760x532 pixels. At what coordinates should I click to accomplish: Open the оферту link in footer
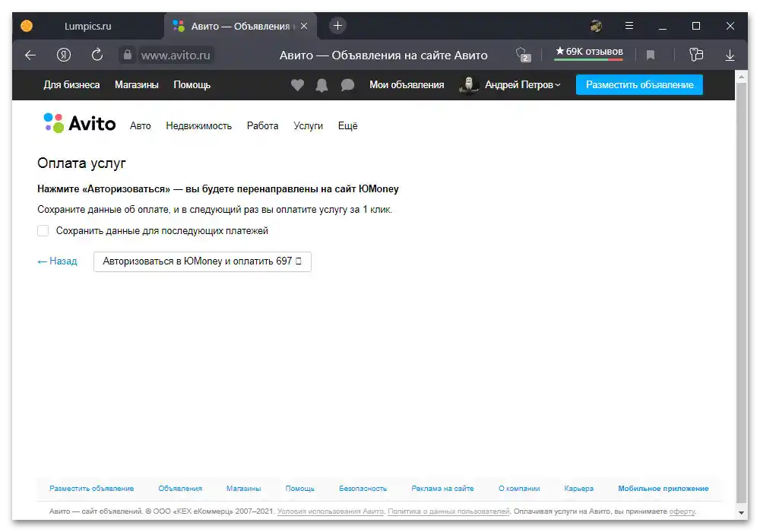pyautogui.click(x=682, y=511)
